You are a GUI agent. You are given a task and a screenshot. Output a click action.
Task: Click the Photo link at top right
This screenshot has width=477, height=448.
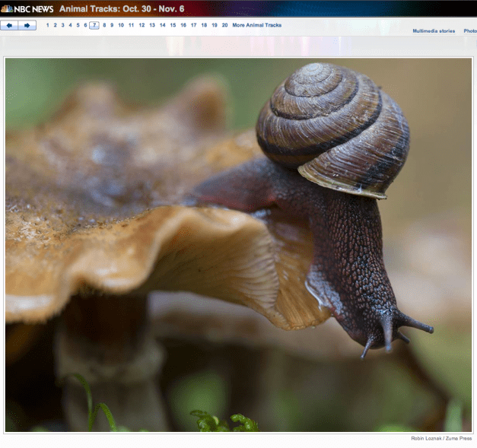[470, 31]
